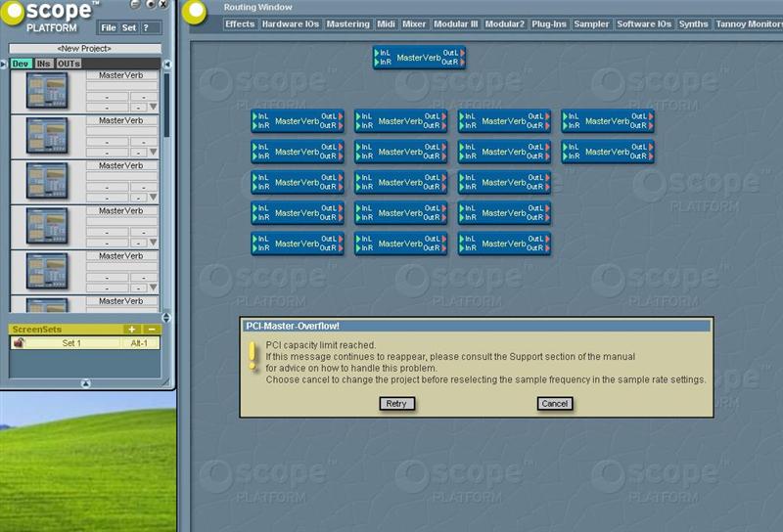Switch to the Dev tab
The image size is (783, 532).
(x=21, y=64)
